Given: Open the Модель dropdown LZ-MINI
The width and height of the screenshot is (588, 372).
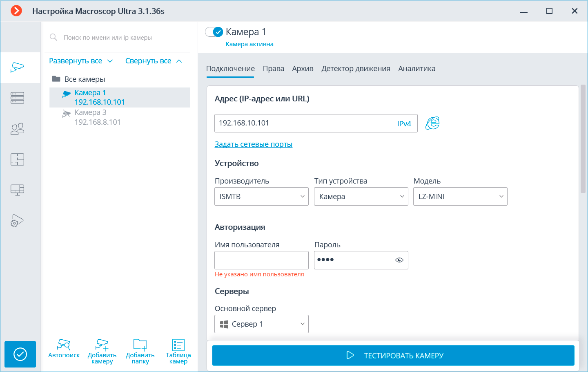Looking at the screenshot, I should [x=460, y=197].
